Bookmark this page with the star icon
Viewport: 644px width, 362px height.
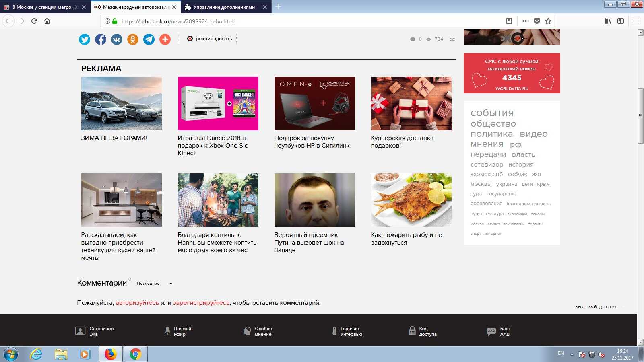coord(548,21)
